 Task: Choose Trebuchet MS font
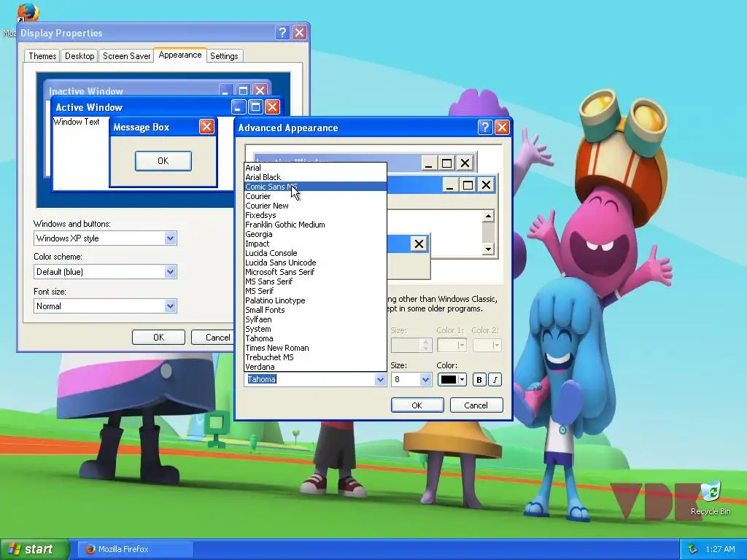[315, 357]
